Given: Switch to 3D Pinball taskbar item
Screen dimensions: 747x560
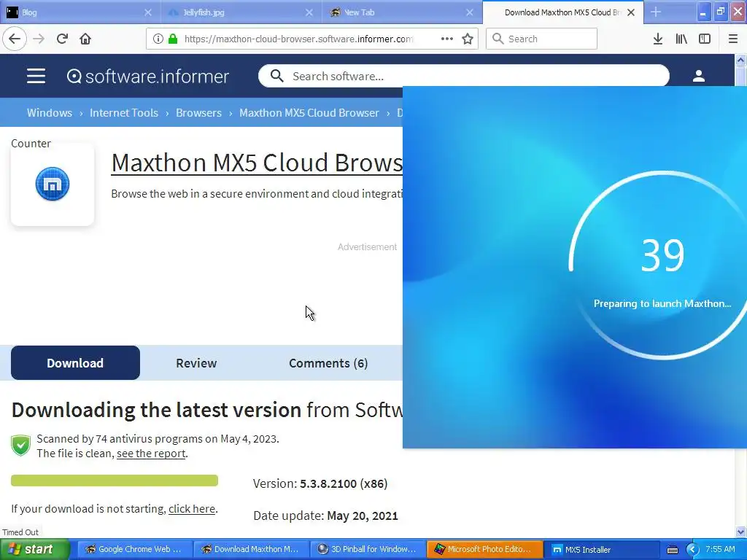Looking at the screenshot, I should pos(368,549).
